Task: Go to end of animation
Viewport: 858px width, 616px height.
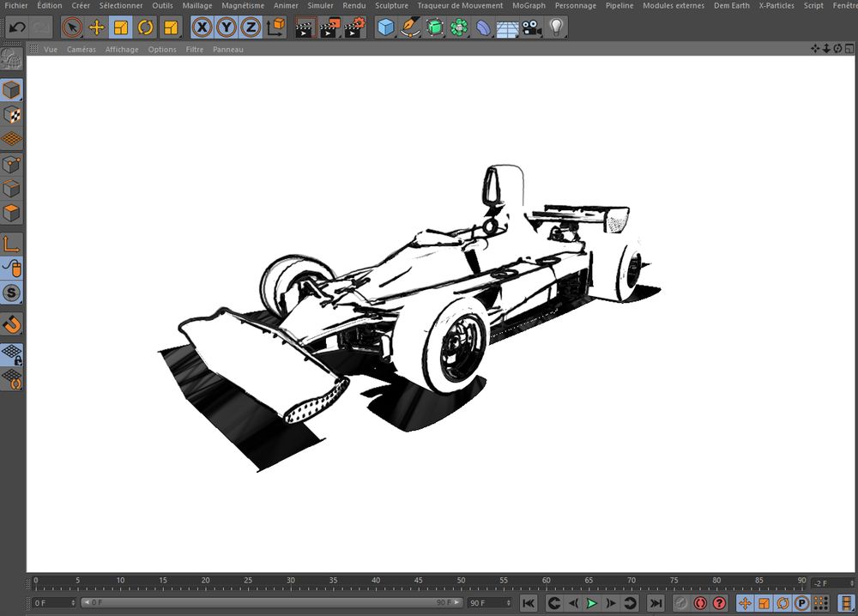Action: pyautogui.click(x=656, y=603)
